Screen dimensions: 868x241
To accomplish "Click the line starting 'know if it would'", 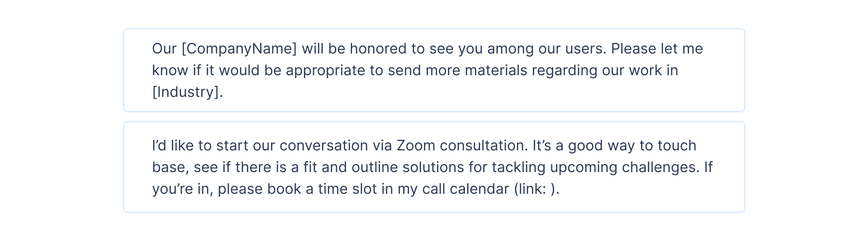I will [415, 70].
